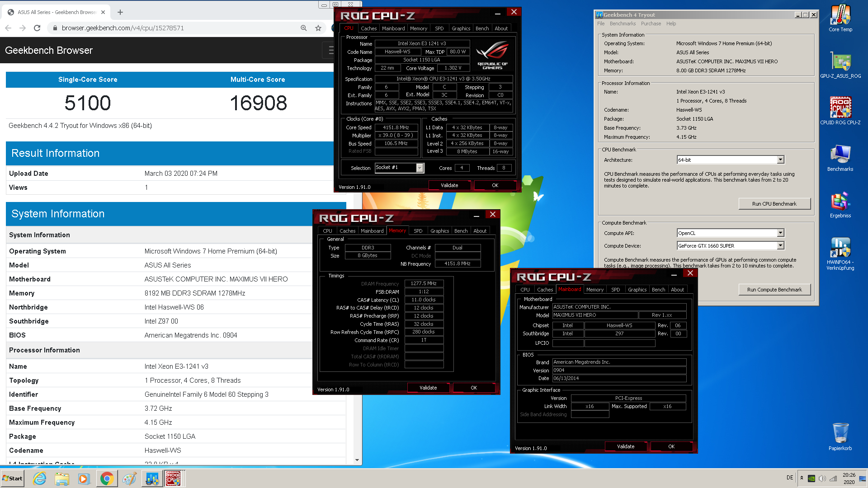Click Socket #1 text in Selection field

pos(387,168)
